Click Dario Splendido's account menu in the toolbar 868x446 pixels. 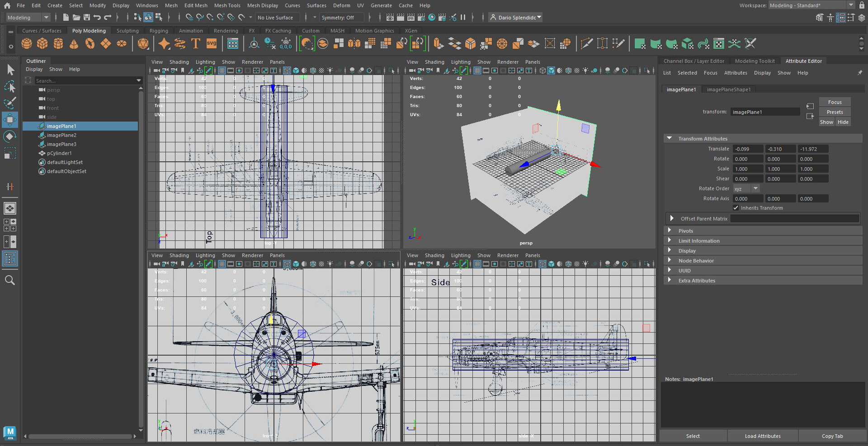515,17
